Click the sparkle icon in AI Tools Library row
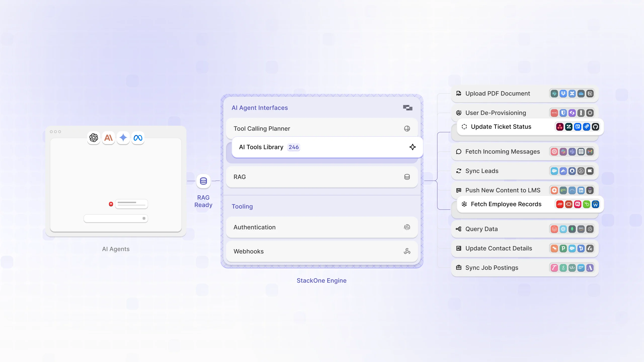 [413, 147]
